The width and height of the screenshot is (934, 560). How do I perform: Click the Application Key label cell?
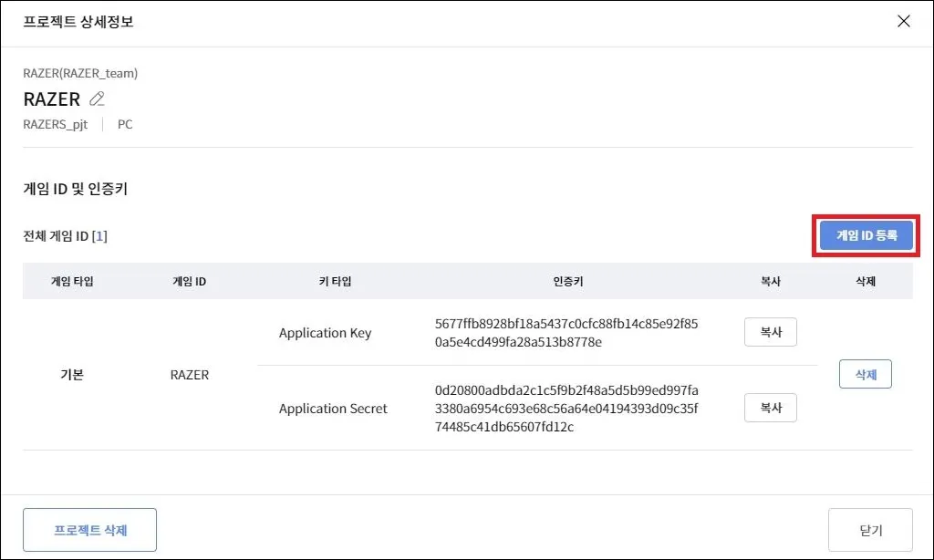coord(325,333)
